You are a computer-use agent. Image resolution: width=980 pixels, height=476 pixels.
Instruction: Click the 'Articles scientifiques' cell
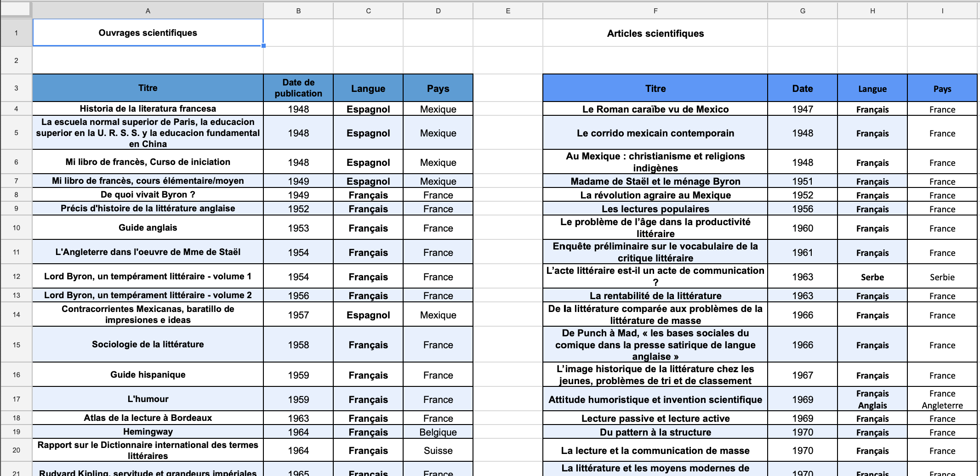(655, 33)
